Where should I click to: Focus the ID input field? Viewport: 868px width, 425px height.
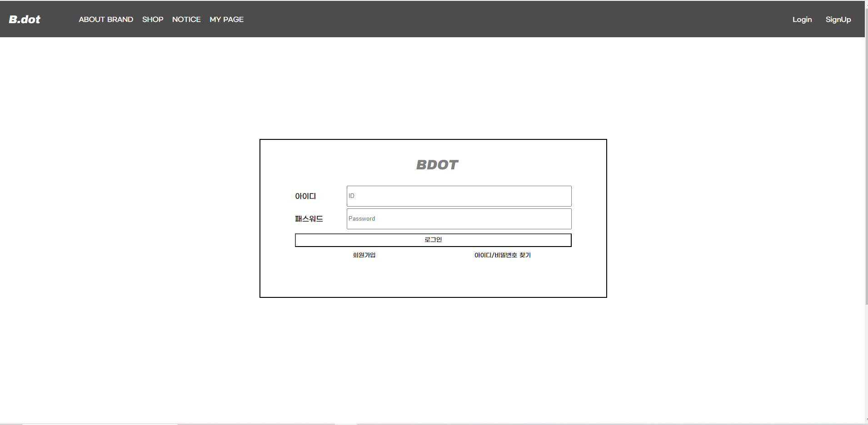click(459, 196)
